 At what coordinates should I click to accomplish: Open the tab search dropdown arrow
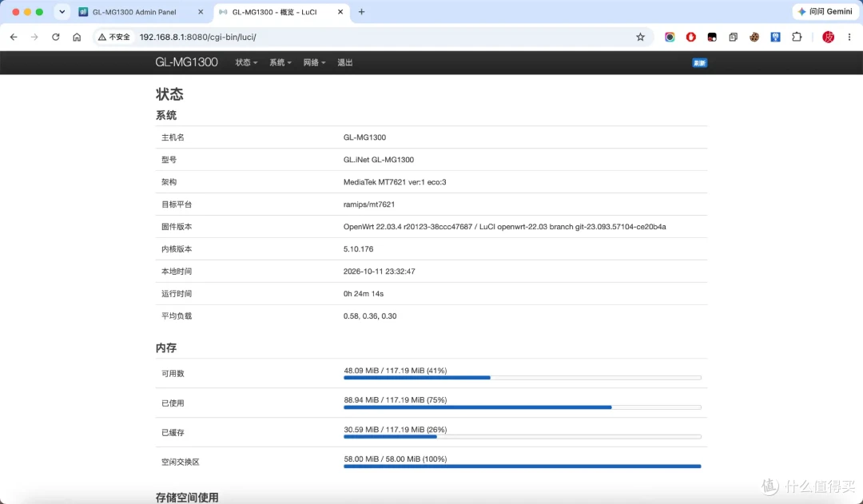(62, 11)
